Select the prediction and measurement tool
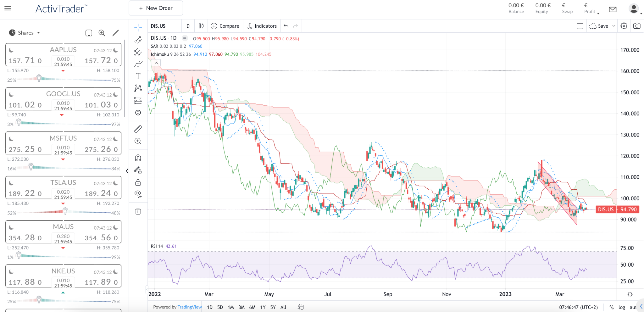This screenshot has height=312, width=644. click(138, 101)
